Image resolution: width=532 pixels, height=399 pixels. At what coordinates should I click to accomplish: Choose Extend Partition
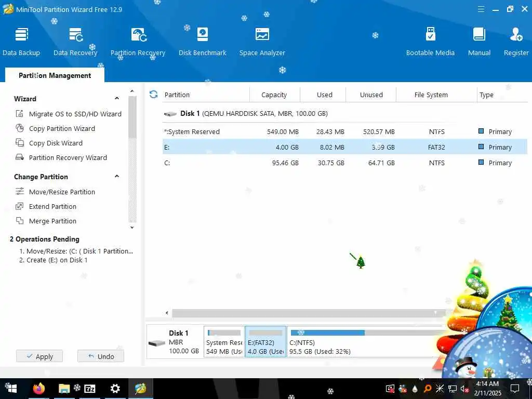[46, 207]
